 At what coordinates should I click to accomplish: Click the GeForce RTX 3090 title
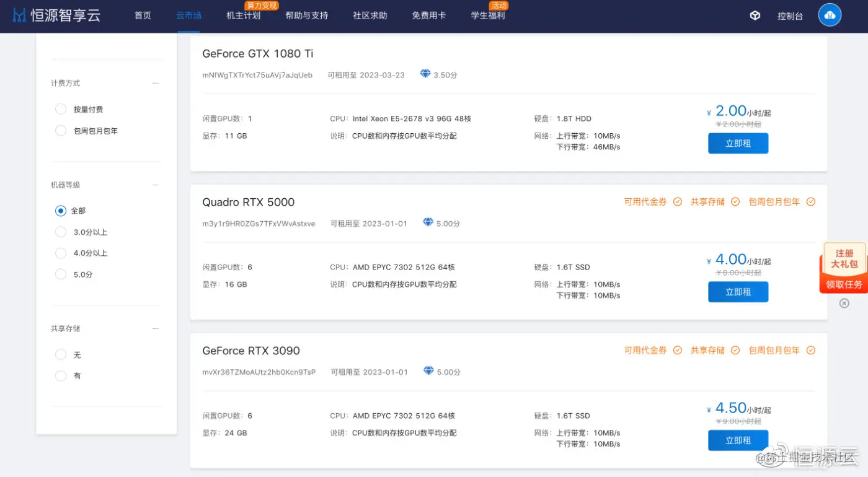click(251, 351)
